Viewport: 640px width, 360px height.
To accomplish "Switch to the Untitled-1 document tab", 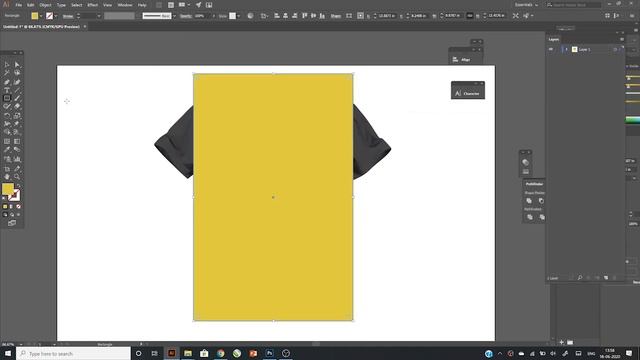I will pyautogui.click(x=42, y=27).
